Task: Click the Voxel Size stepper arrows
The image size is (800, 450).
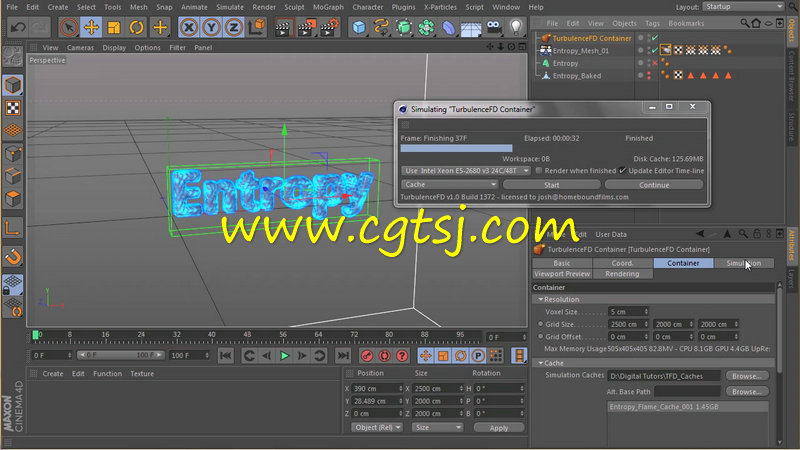Action: click(x=646, y=312)
